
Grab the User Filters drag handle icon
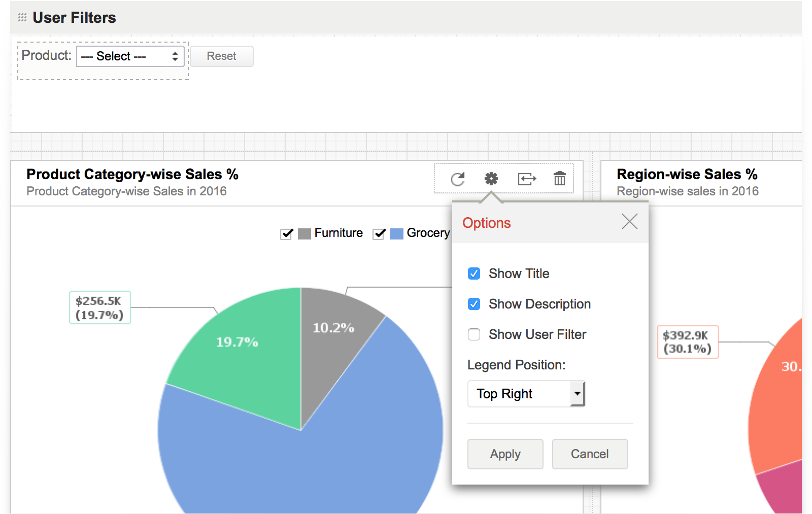click(x=22, y=18)
